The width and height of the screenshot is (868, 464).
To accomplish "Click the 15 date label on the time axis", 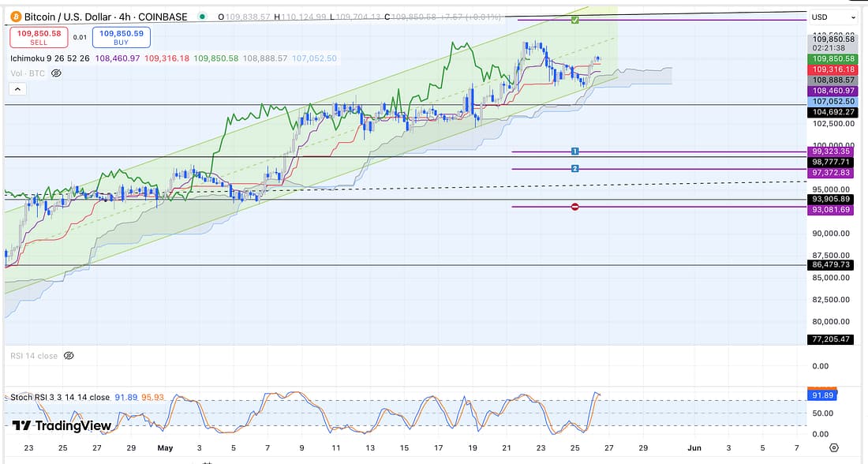I will pos(404,448).
